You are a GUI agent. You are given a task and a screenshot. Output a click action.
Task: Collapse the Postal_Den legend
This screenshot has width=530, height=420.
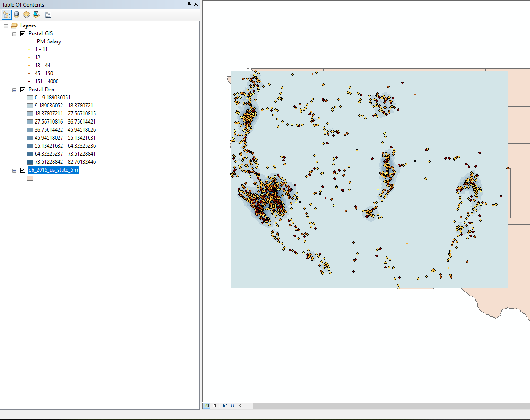[14, 90]
